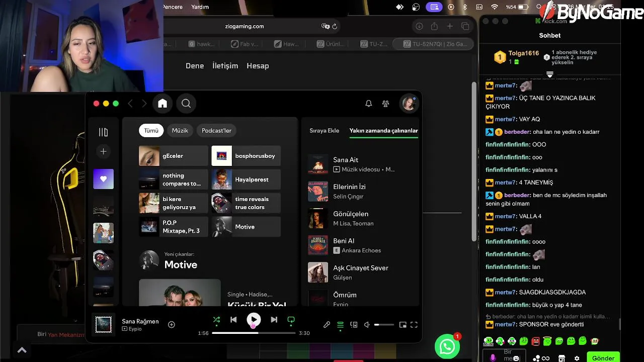Click Sana Rağmen now playing title
The width and height of the screenshot is (644, 362).
140,321
